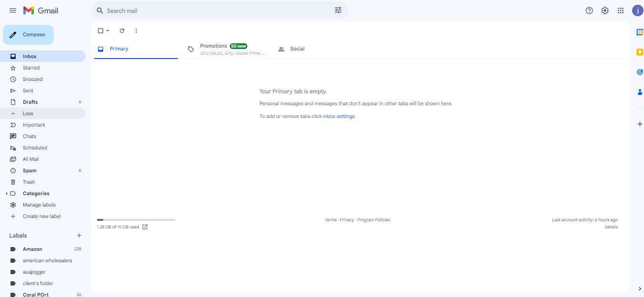
Task: Create a new label with Labels plus icon
Action: [x=79, y=236]
